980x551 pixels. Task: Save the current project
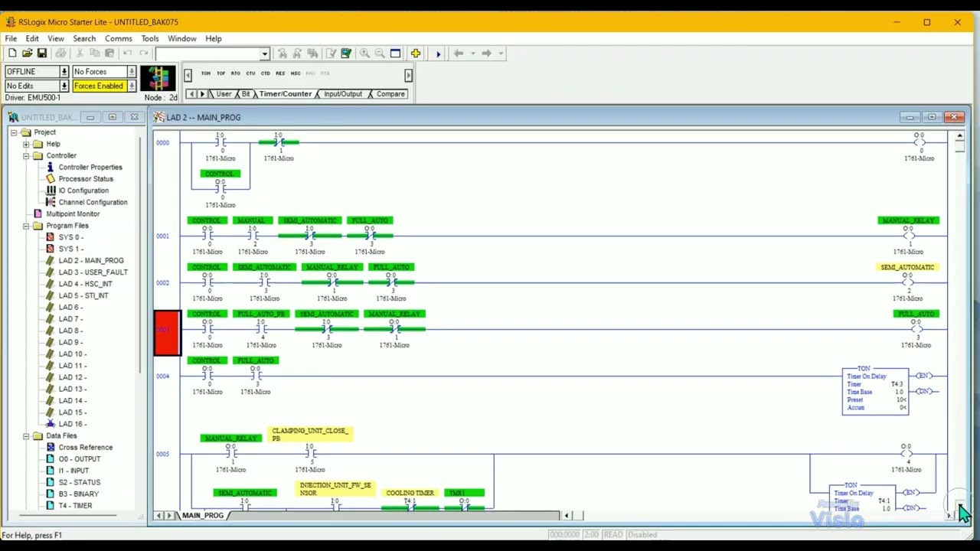[42, 54]
